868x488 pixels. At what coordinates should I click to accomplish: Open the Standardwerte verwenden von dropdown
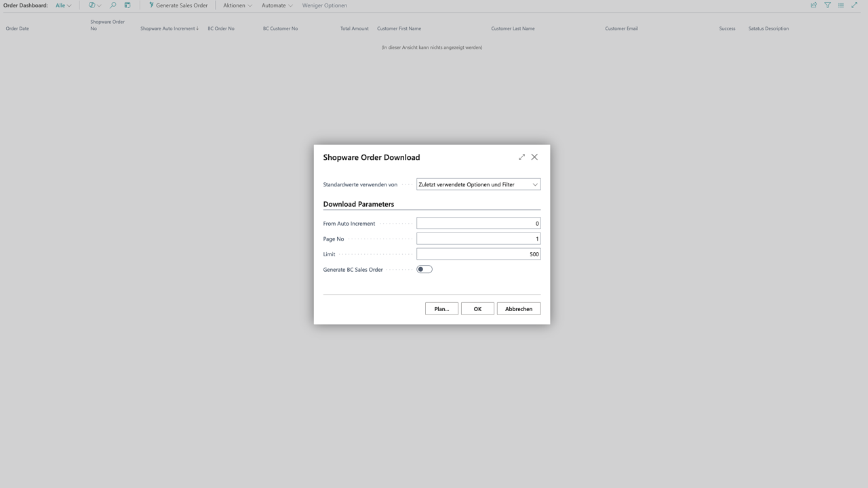[x=535, y=184]
